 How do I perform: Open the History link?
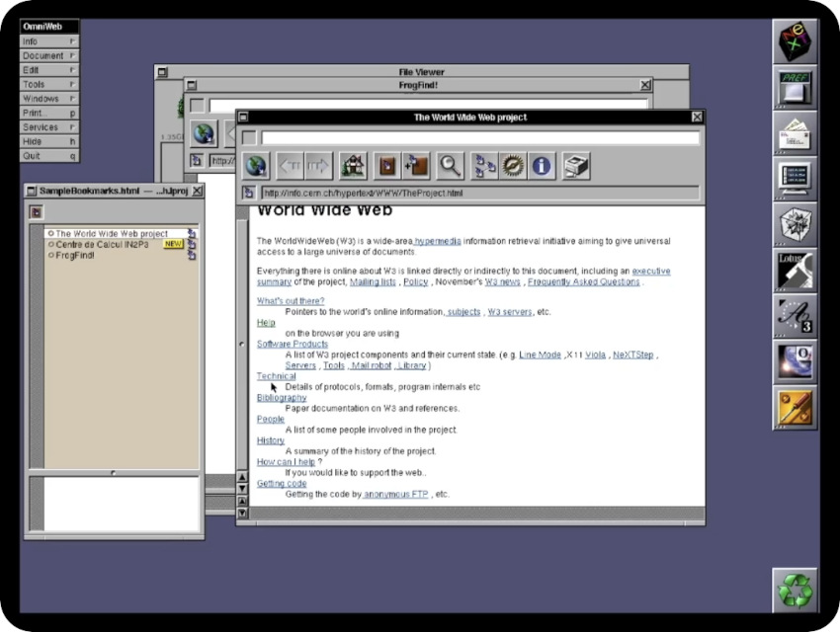[271, 439]
